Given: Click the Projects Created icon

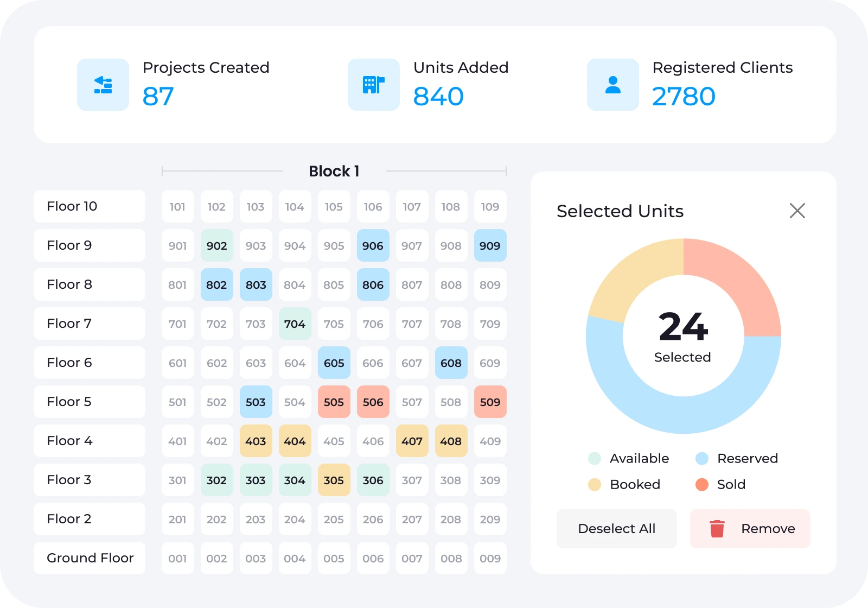Looking at the screenshot, I should [103, 85].
